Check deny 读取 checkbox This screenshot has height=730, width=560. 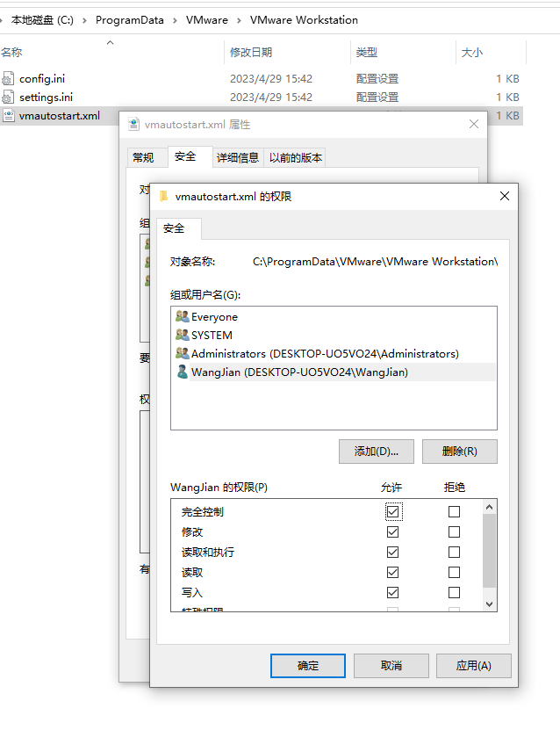coord(454,572)
